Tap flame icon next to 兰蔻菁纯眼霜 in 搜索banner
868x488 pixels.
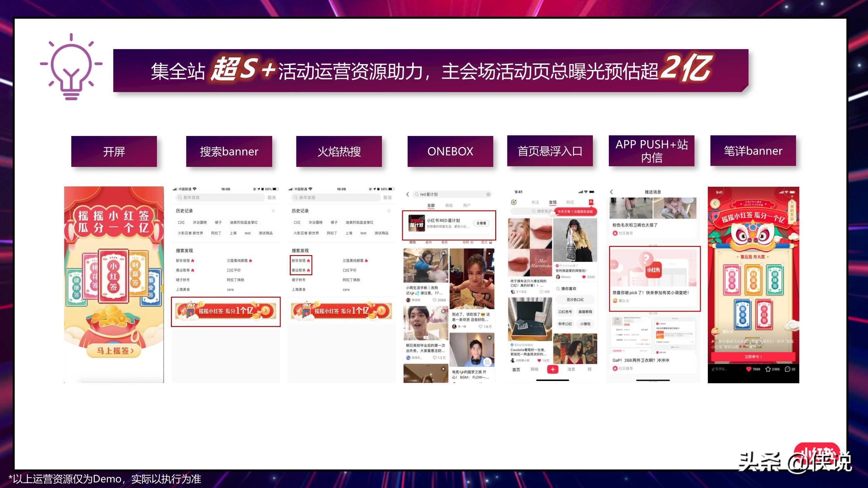coord(251,261)
